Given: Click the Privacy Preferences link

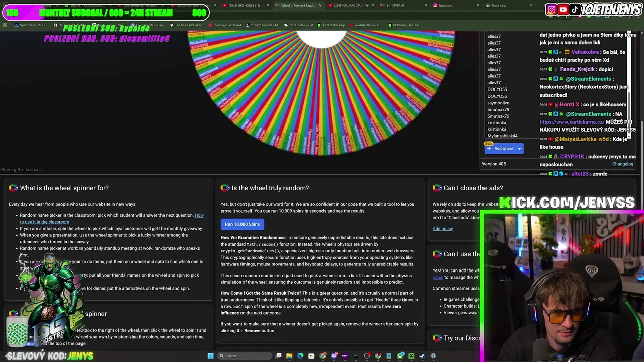Looking at the screenshot, I should pos(21,169).
